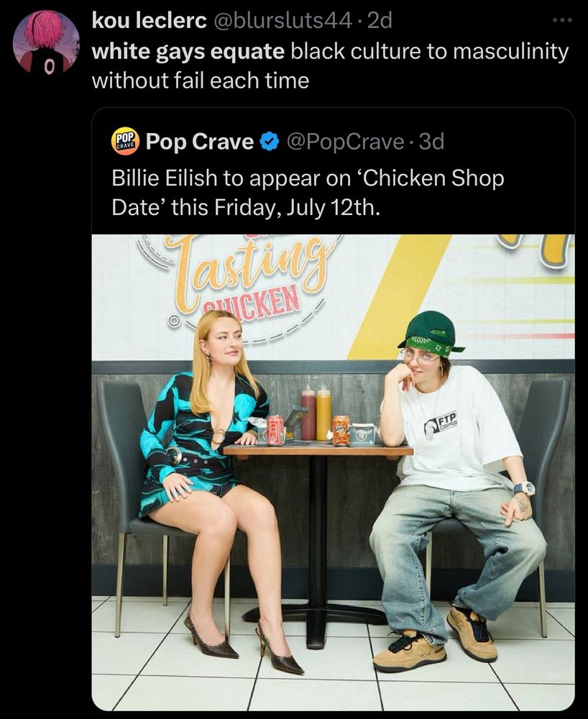Image resolution: width=588 pixels, height=719 pixels.
Task: Click the Pop Crave logo avatar
Action: coord(125,141)
